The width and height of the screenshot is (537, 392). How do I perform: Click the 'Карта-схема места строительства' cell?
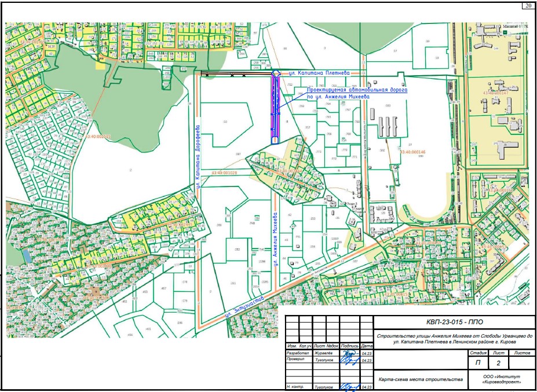(420, 379)
